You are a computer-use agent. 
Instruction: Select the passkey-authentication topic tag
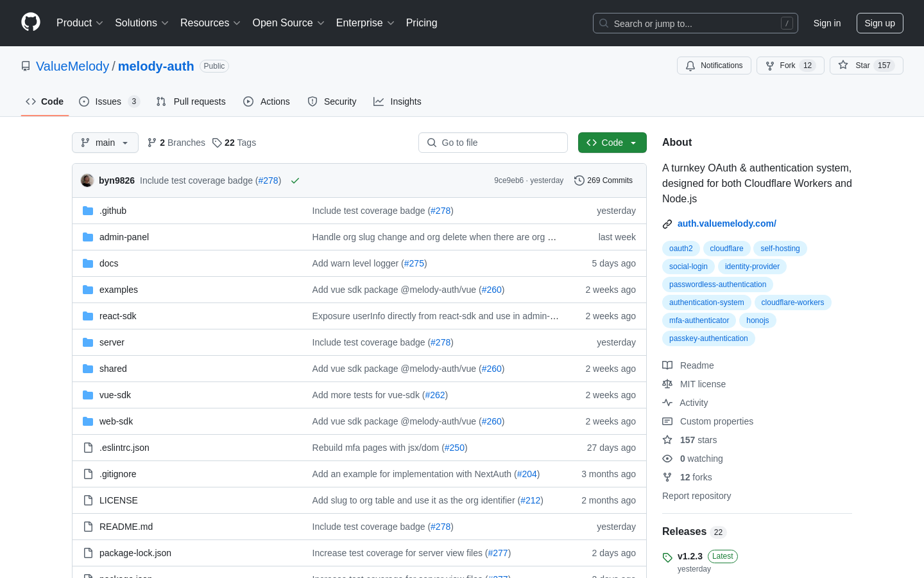pyautogui.click(x=708, y=338)
